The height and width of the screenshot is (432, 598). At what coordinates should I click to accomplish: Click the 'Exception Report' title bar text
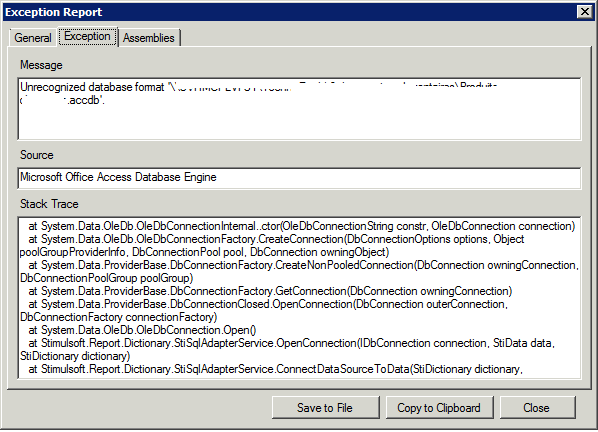[54, 12]
